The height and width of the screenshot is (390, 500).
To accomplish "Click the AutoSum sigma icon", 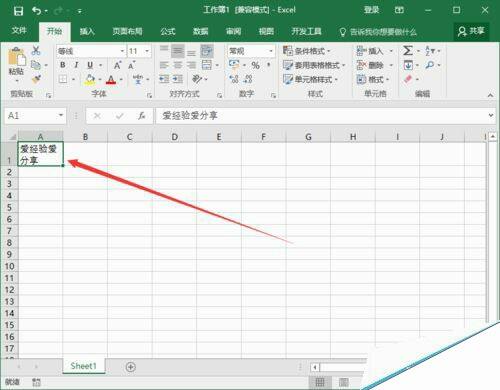I will click(407, 51).
